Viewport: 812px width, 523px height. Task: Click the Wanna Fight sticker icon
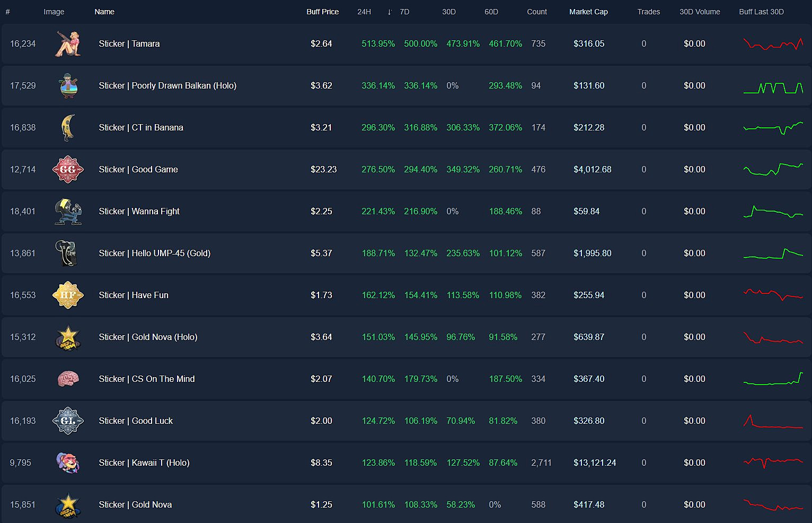pos(68,211)
